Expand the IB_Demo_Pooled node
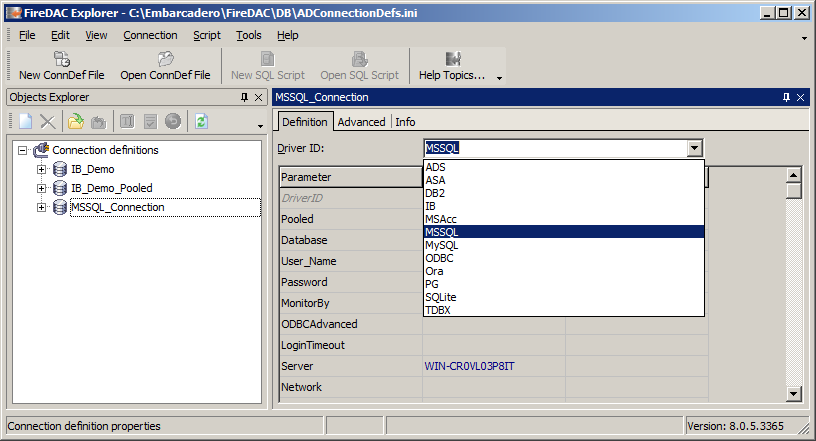 pyautogui.click(x=41, y=188)
